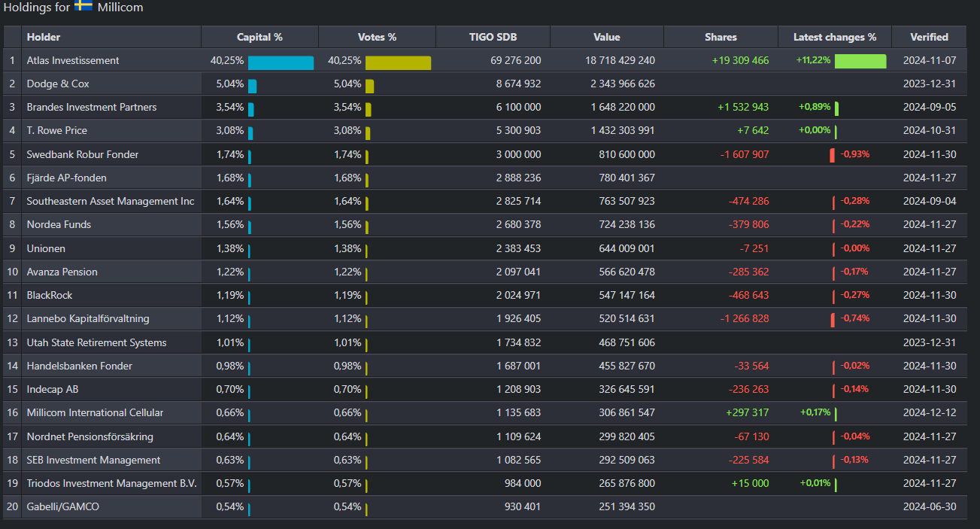This screenshot has width=980, height=529.
Task: Open holder Avanza Pension
Action: (62, 272)
